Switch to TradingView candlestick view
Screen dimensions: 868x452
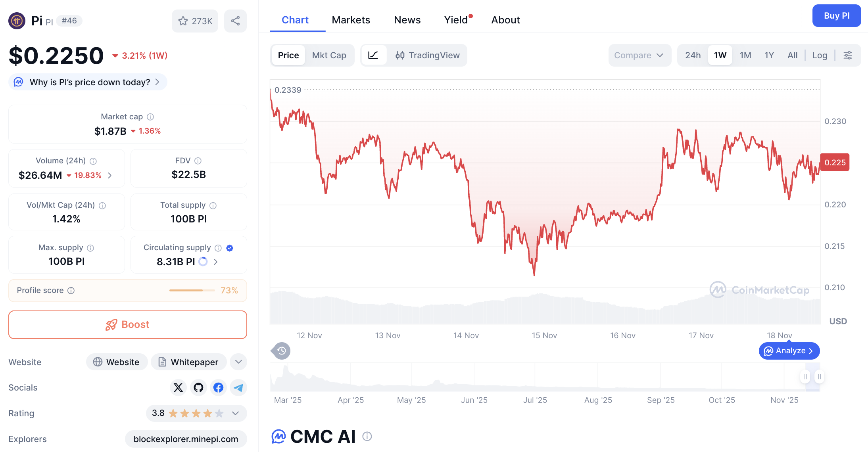click(x=428, y=55)
